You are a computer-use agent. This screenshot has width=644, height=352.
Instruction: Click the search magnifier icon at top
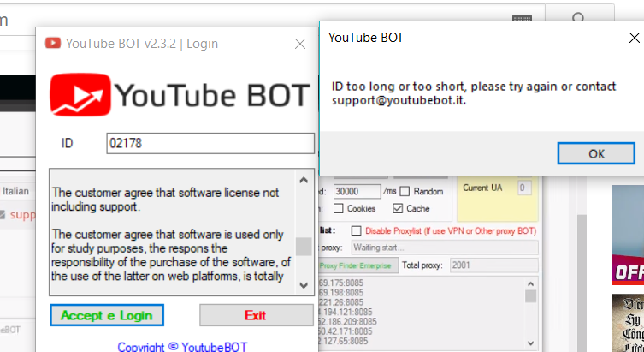578,19
